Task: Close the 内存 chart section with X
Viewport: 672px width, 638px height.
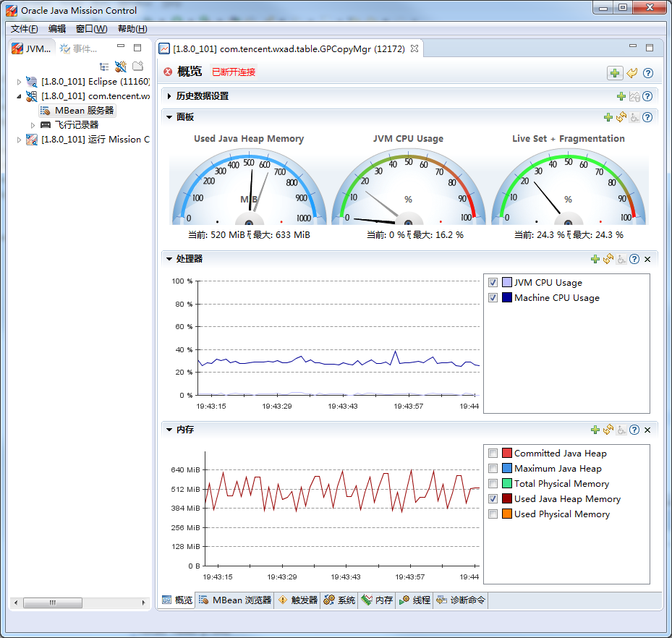Action: [647, 430]
